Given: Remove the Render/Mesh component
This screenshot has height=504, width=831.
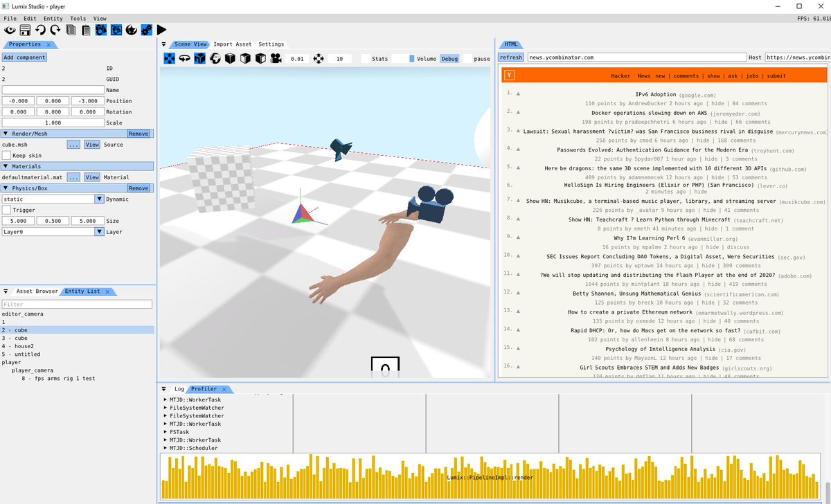Looking at the screenshot, I should pos(138,134).
